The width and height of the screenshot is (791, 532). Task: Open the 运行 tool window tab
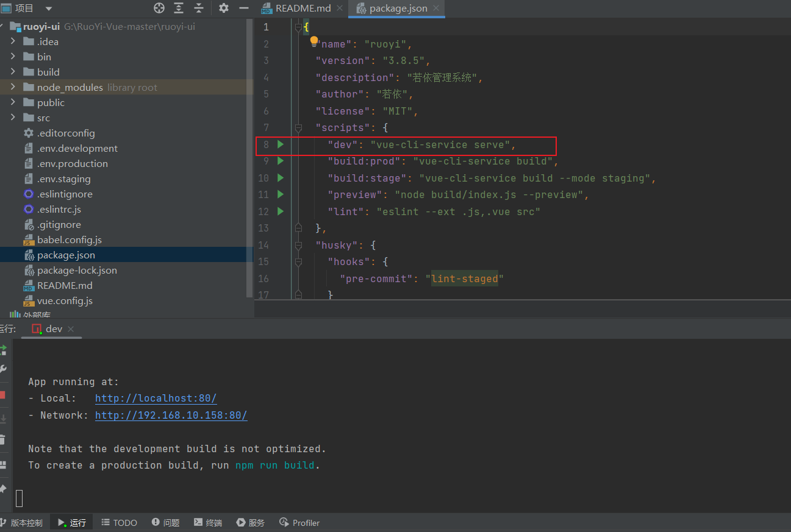71,522
